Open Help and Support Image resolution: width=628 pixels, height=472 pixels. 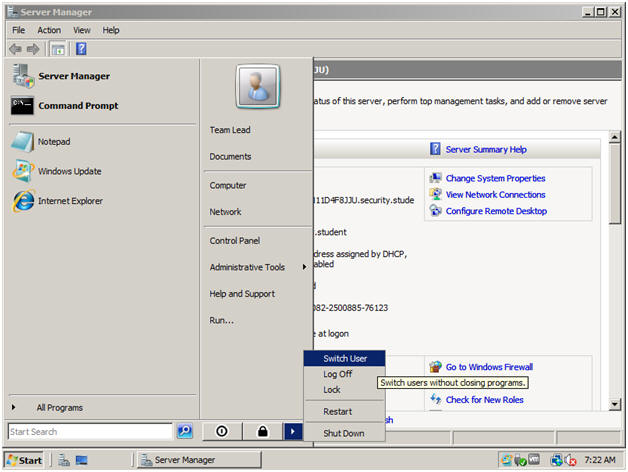point(242,294)
